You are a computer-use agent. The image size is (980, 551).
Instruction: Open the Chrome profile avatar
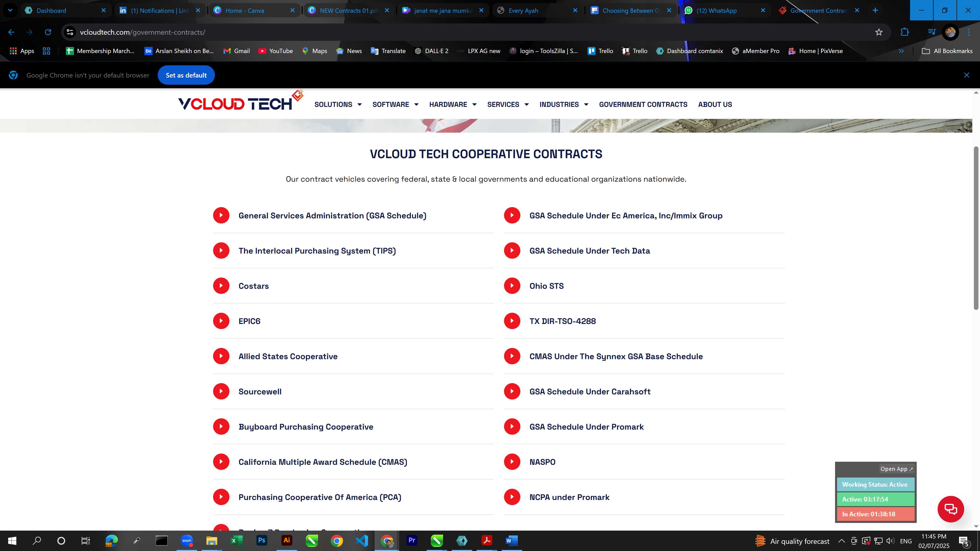[x=950, y=32]
